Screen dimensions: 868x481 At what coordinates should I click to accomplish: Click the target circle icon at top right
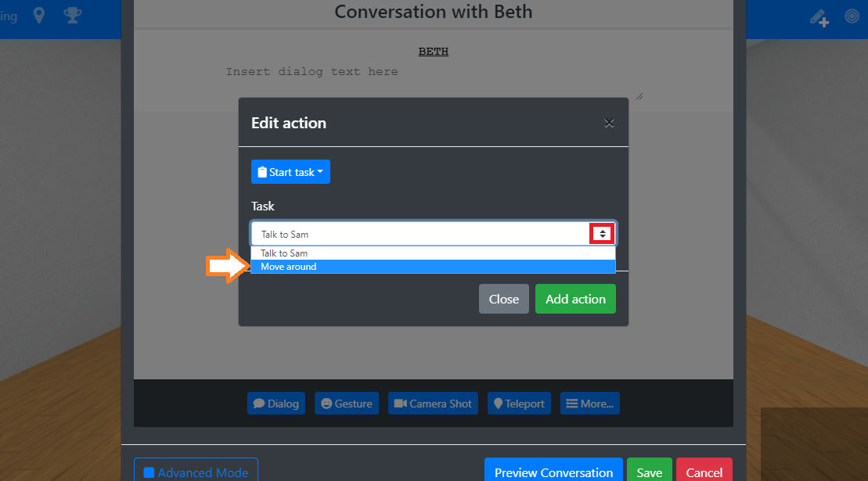(852, 16)
